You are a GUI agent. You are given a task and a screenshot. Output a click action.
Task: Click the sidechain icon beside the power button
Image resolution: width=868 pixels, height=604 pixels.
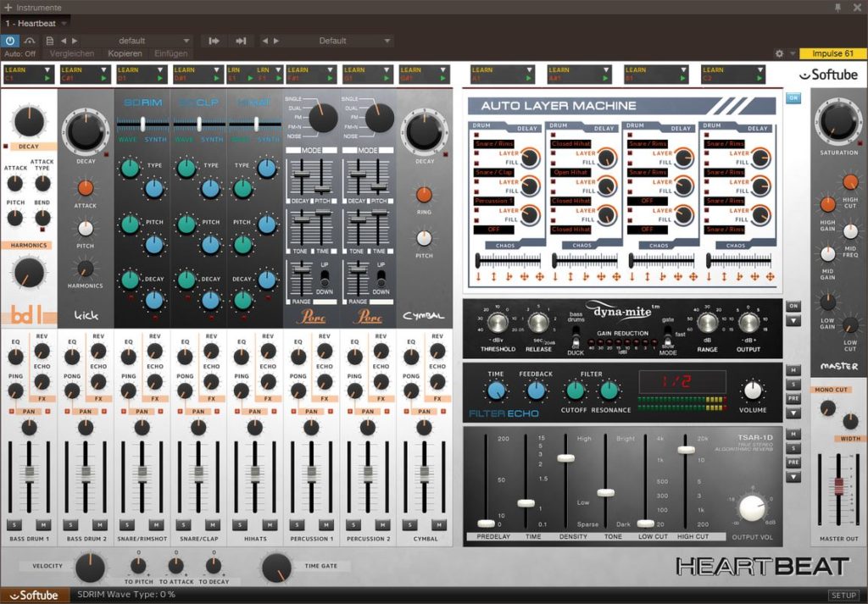pyautogui.click(x=30, y=41)
